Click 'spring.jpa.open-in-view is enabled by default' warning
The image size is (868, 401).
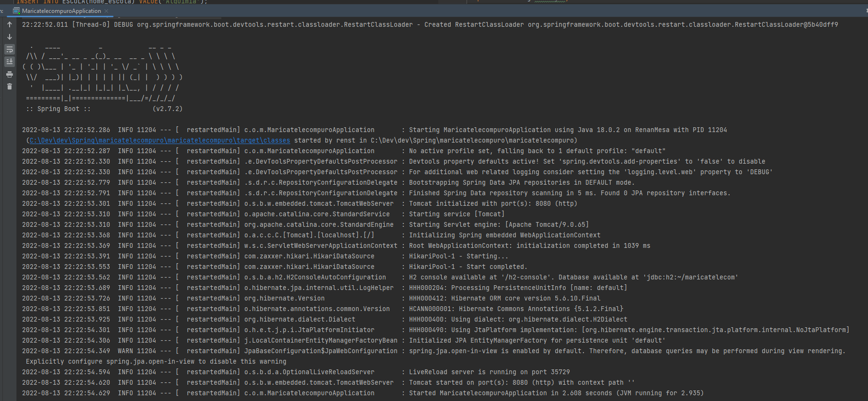(628, 351)
